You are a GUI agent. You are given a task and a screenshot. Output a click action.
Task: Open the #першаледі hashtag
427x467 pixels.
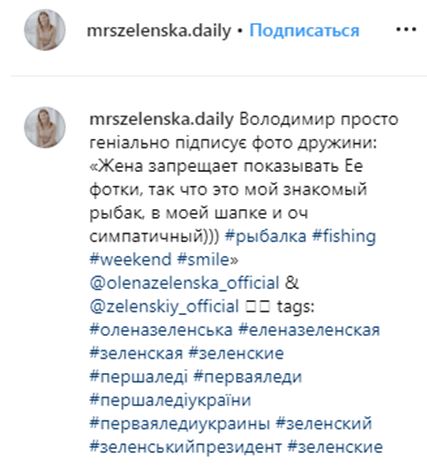pyautogui.click(x=139, y=377)
